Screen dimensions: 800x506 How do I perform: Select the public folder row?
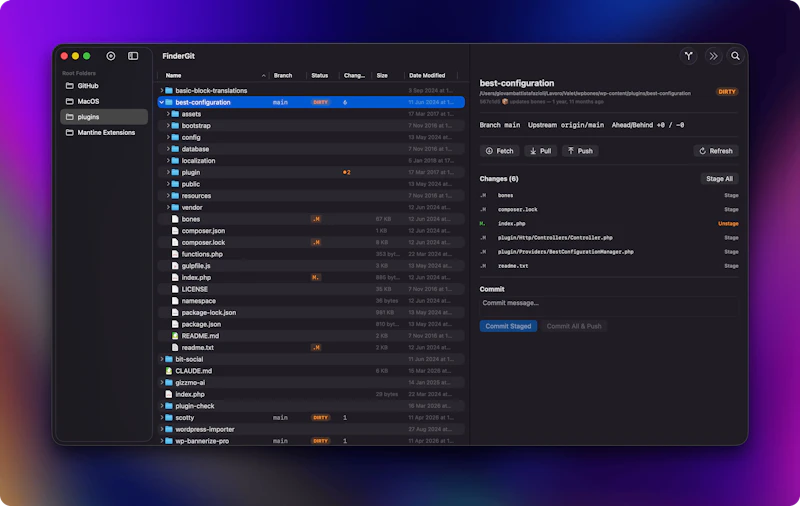[x=311, y=184]
